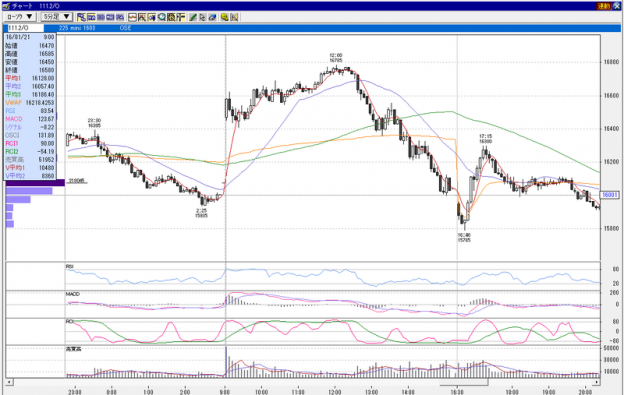624x395 pixels.
Task: Click the top purple volume profile bar
Action: pos(35,183)
